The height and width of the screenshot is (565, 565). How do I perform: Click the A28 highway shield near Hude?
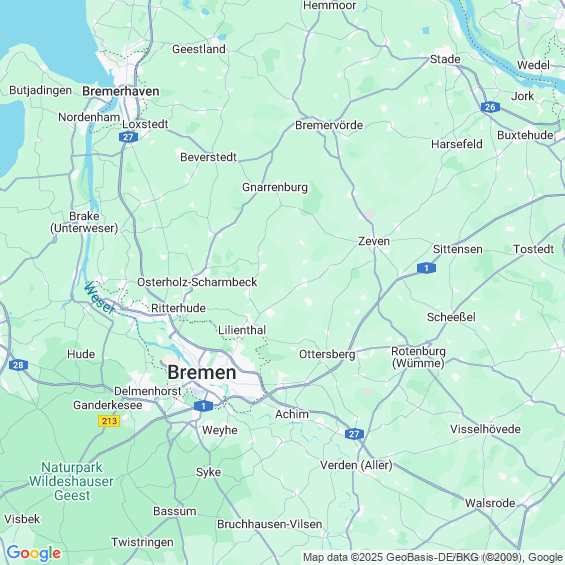click(x=18, y=365)
